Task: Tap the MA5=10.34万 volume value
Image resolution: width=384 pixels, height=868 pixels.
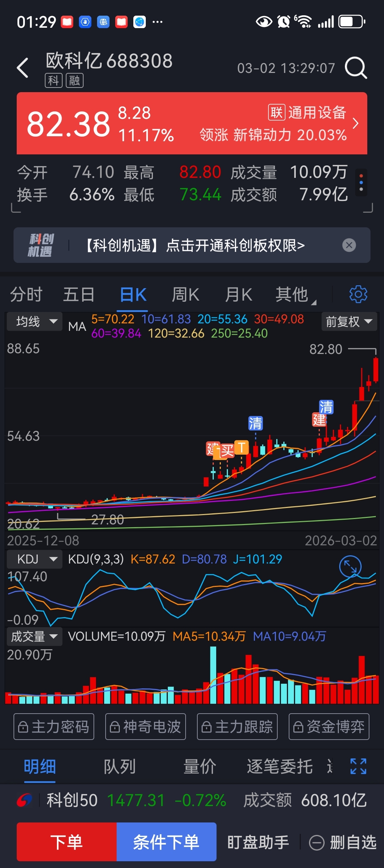Action: click(209, 636)
